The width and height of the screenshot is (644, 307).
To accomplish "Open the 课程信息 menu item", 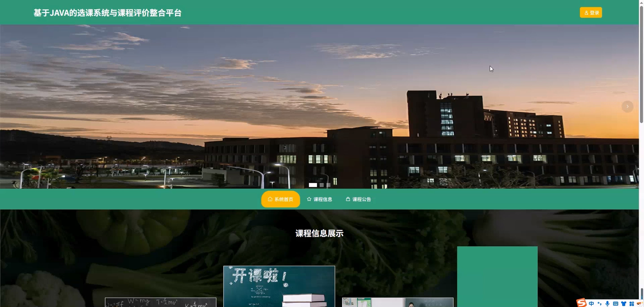I will (x=320, y=199).
